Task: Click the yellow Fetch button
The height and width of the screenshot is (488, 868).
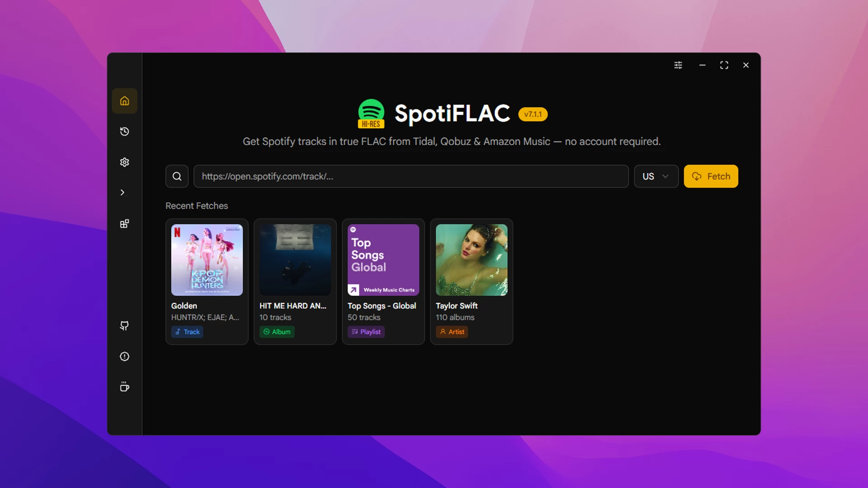Action: pos(710,176)
